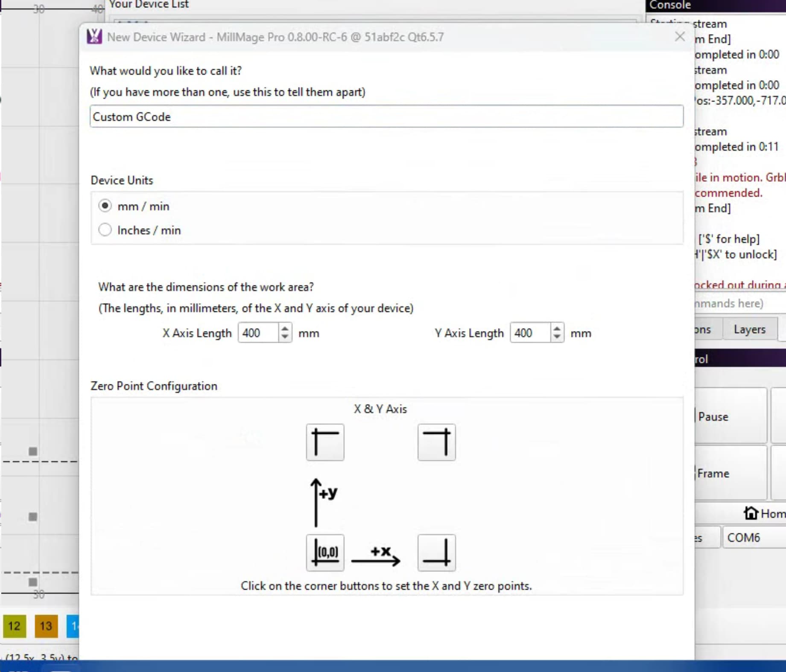Click the MillMage logo in title bar
The image size is (786, 672).
94,37
